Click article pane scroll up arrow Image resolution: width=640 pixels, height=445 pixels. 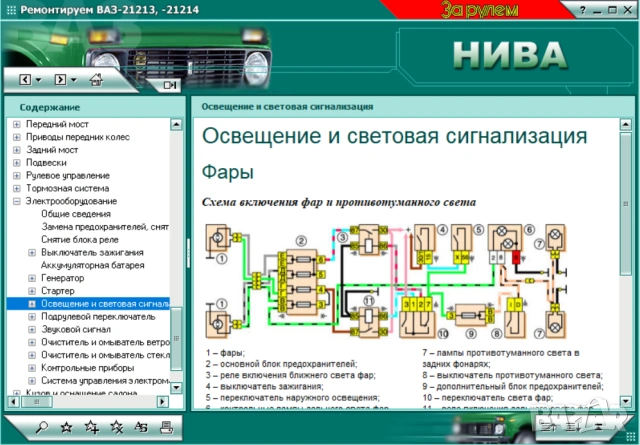coord(626,124)
